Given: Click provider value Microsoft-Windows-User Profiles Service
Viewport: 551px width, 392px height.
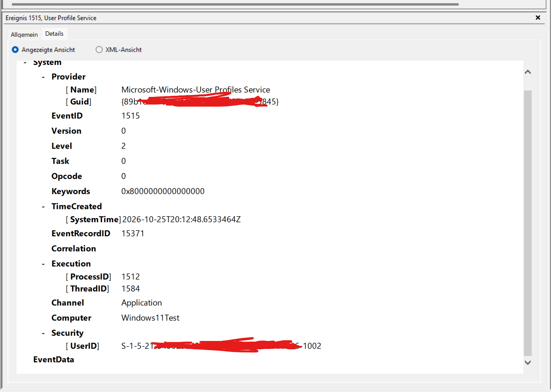Looking at the screenshot, I should click(196, 90).
